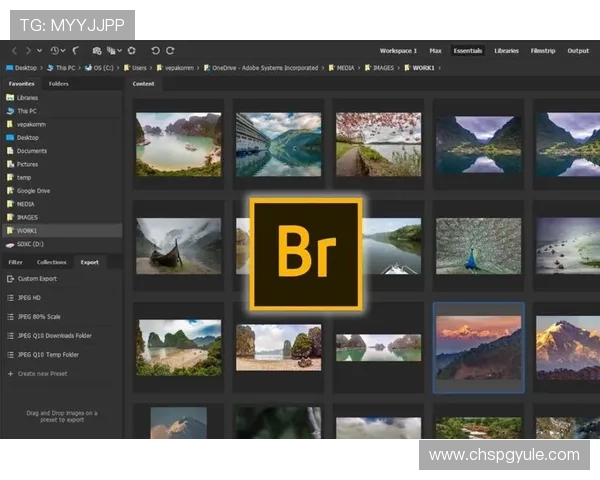The image size is (600, 480).
Task: Select the peacock thumbnail
Action: tap(478, 246)
